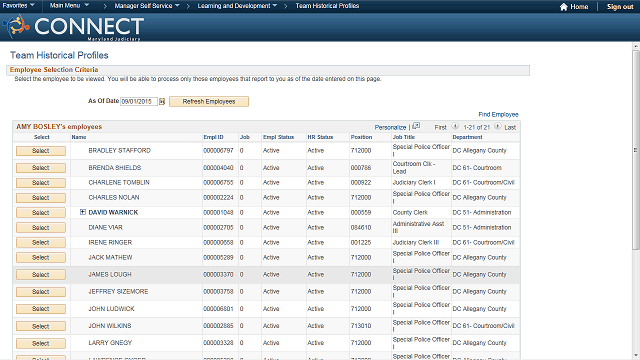The image size is (640, 360).
Task: Click the Refresh Employees button
Action: 209,102
